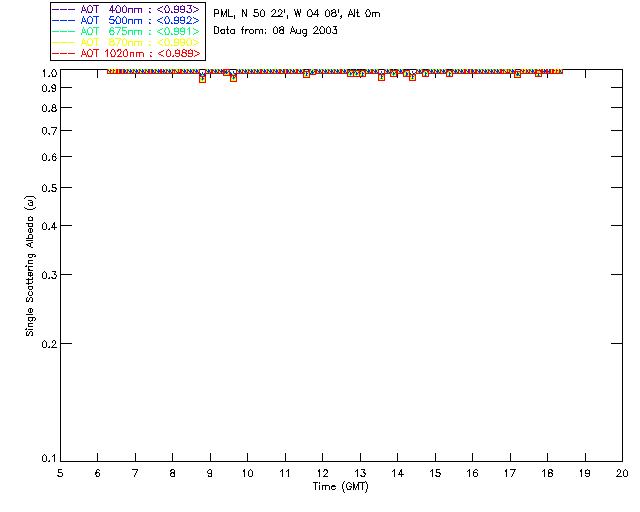Click the 5 label on the time axis
Viewport: 640px width, 512px height.
[60, 473]
